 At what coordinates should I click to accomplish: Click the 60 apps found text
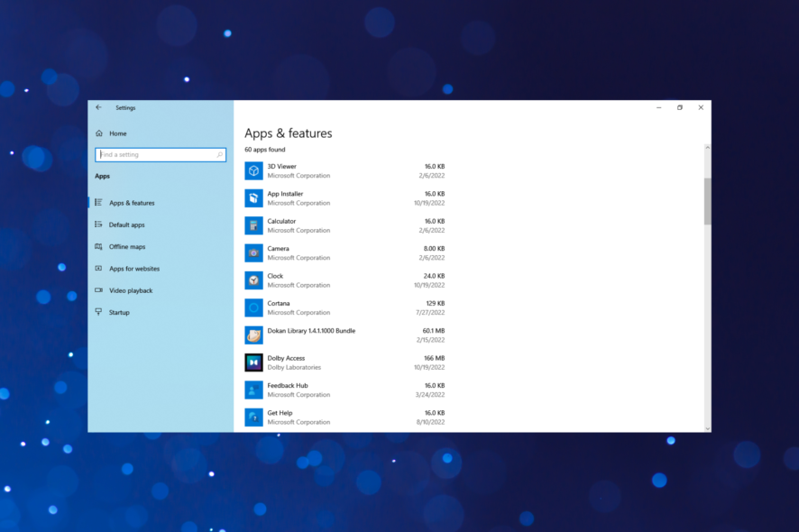click(x=265, y=150)
